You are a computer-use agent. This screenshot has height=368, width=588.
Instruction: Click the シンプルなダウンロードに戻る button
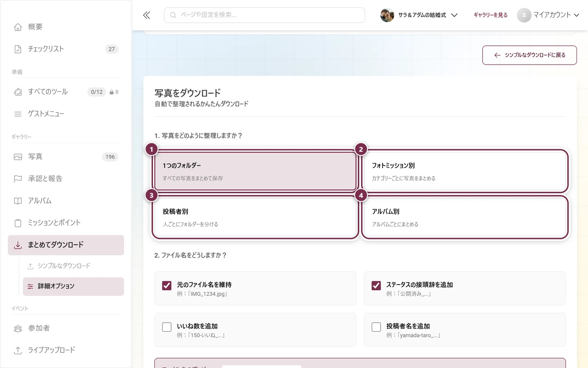pyautogui.click(x=529, y=55)
